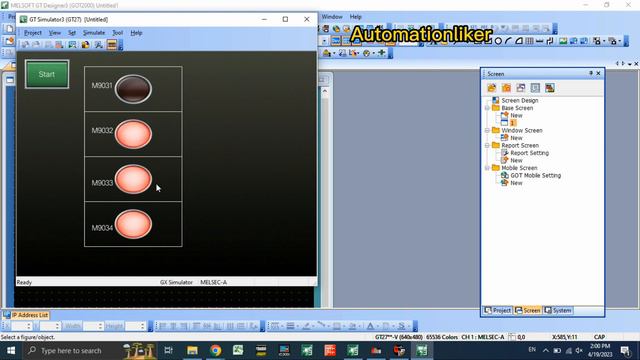The width and height of the screenshot is (640, 360).
Task: Select the arc drawing tool
Action: point(508,41)
